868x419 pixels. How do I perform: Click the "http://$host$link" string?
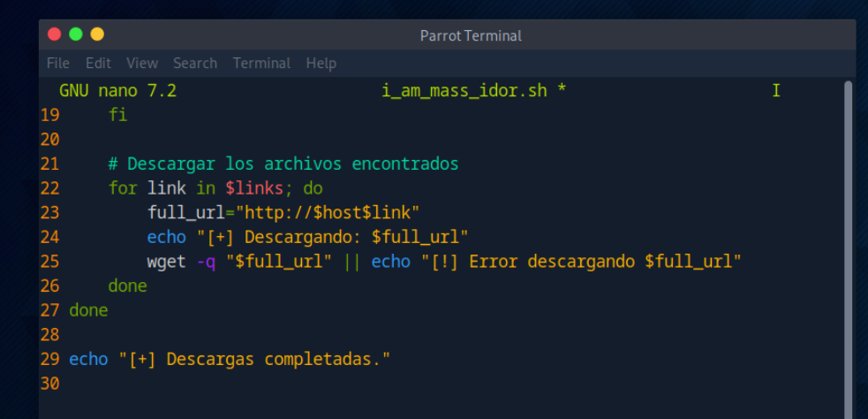[x=328, y=213]
